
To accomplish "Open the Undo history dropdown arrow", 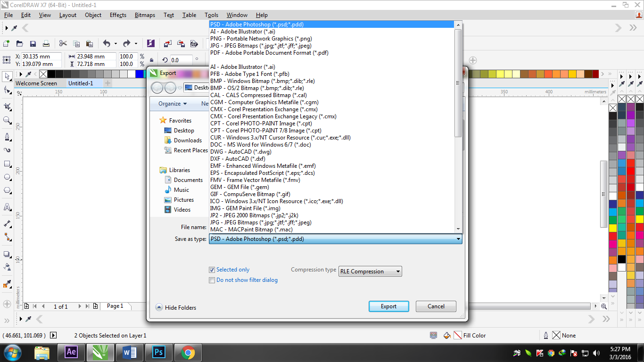I will (x=116, y=43).
